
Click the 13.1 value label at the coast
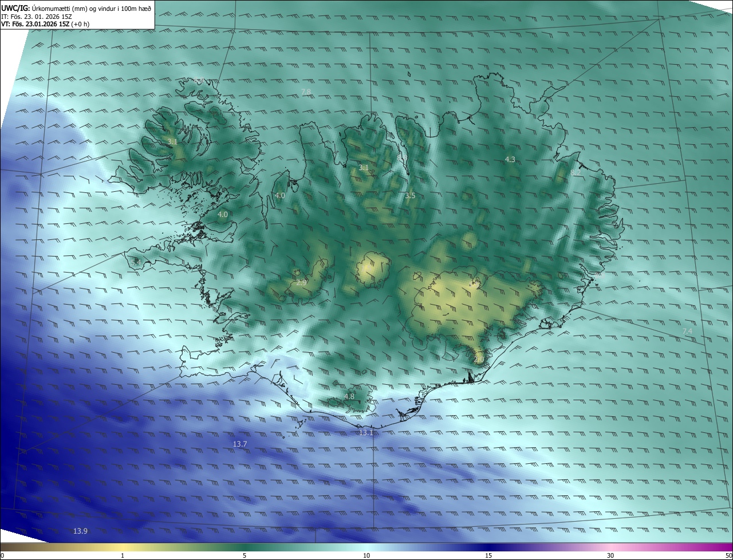[366, 432]
